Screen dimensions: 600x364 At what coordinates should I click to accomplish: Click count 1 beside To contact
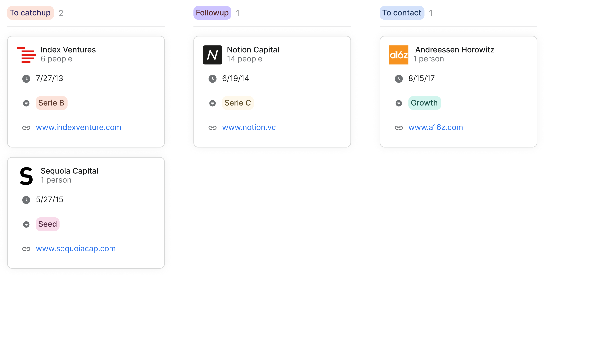[x=431, y=13]
